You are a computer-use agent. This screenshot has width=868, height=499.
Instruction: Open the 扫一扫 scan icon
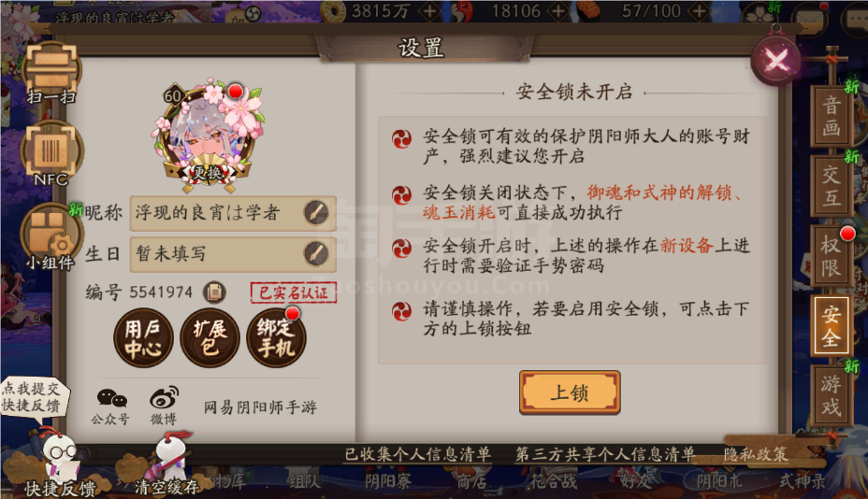point(52,73)
